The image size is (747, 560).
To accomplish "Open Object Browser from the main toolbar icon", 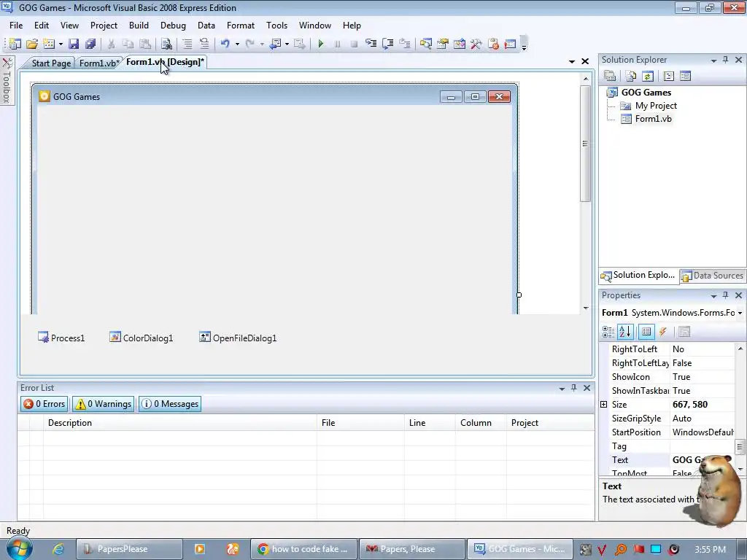I will pyautogui.click(x=460, y=44).
